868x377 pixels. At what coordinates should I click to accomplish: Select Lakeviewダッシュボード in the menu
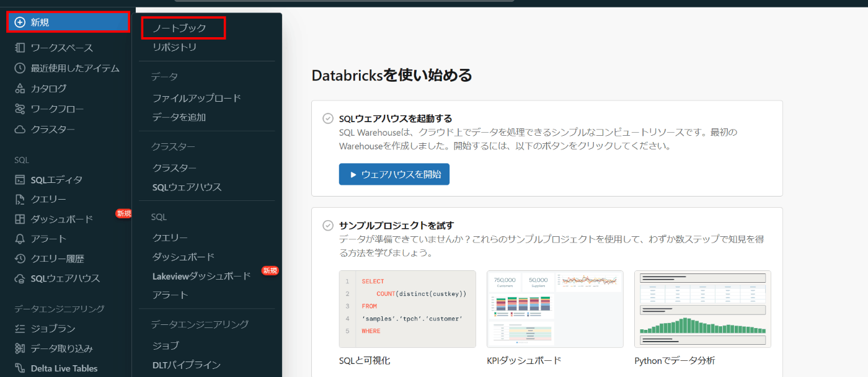[x=202, y=276]
